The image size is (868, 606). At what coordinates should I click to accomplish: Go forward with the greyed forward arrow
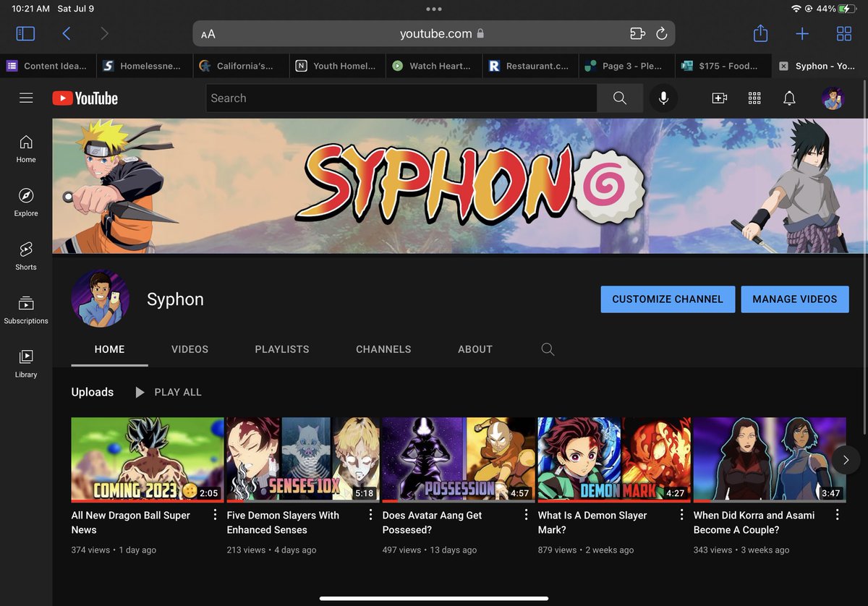pos(105,33)
